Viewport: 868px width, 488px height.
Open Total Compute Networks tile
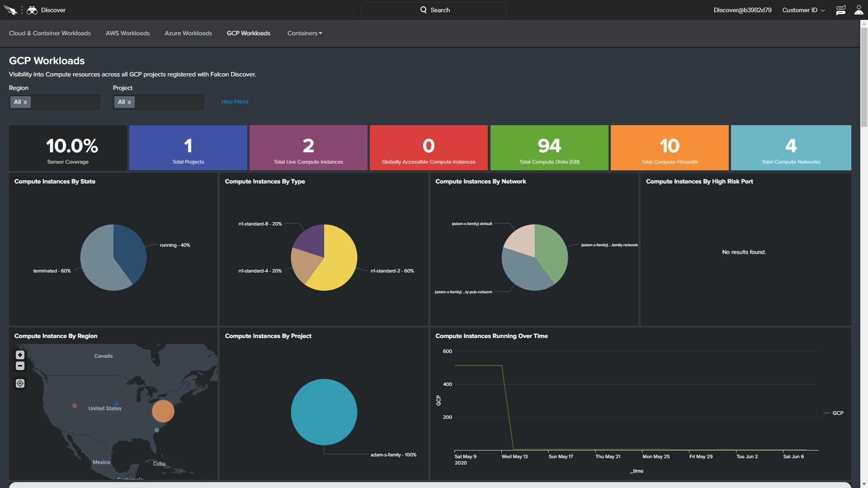(791, 148)
